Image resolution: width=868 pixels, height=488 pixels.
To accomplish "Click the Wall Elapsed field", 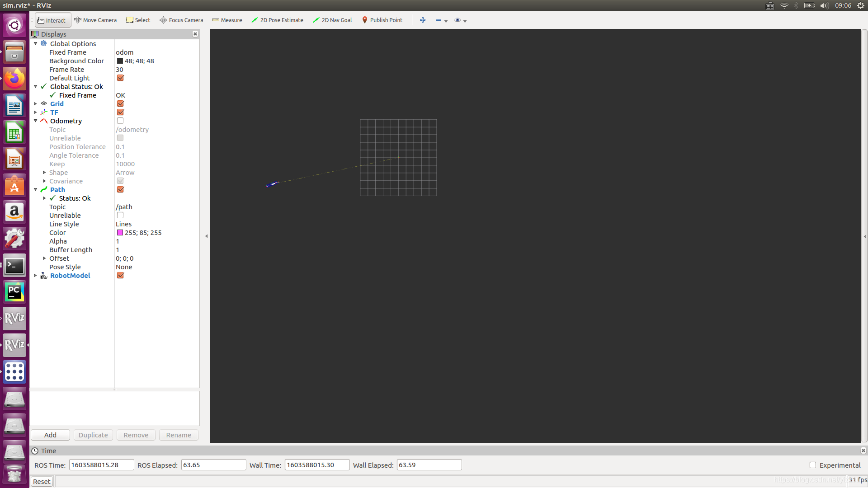I will click(x=429, y=465).
